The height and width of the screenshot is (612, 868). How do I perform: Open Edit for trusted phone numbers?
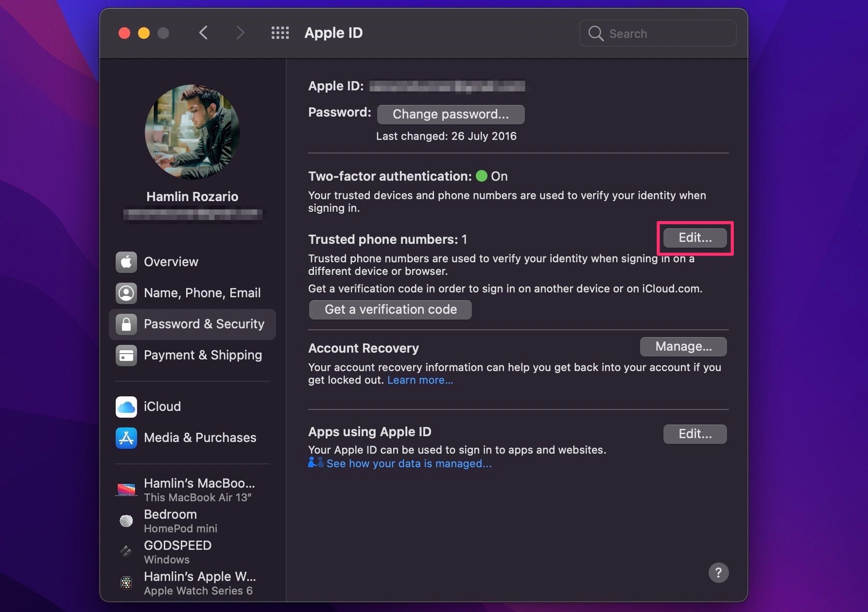coord(694,238)
